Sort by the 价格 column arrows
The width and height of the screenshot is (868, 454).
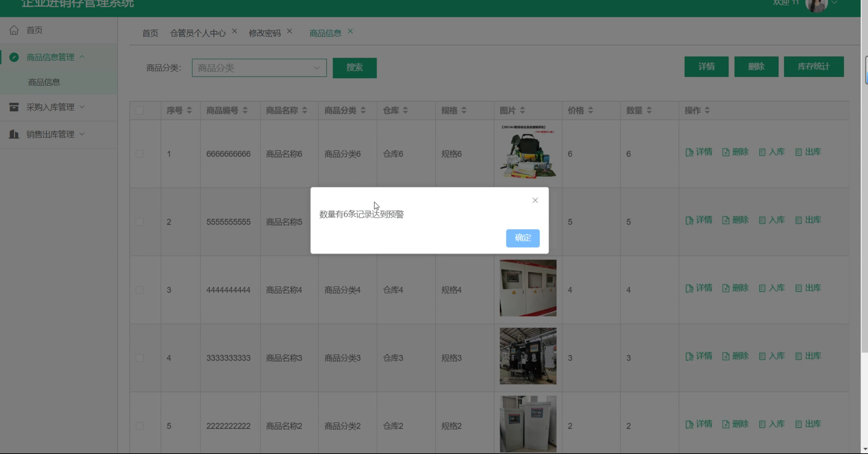pyautogui.click(x=590, y=110)
